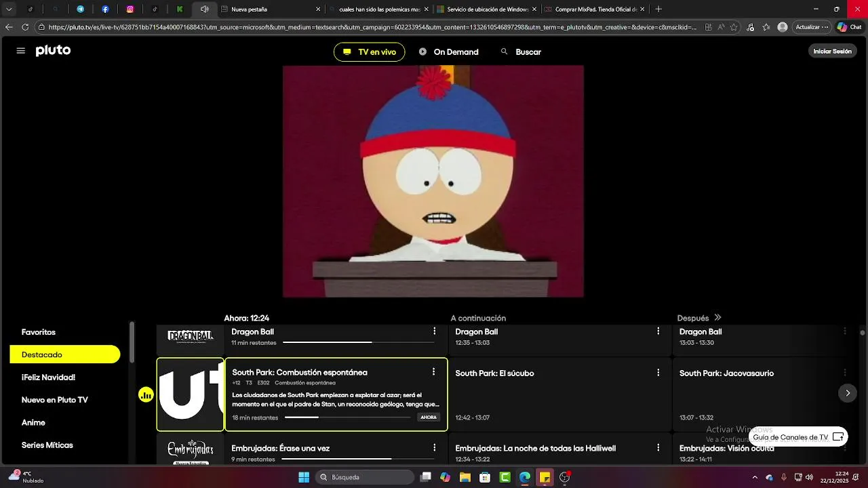Image resolution: width=868 pixels, height=488 pixels.
Task: Click the Actualizar browser update button
Action: click(x=812, y=27)
